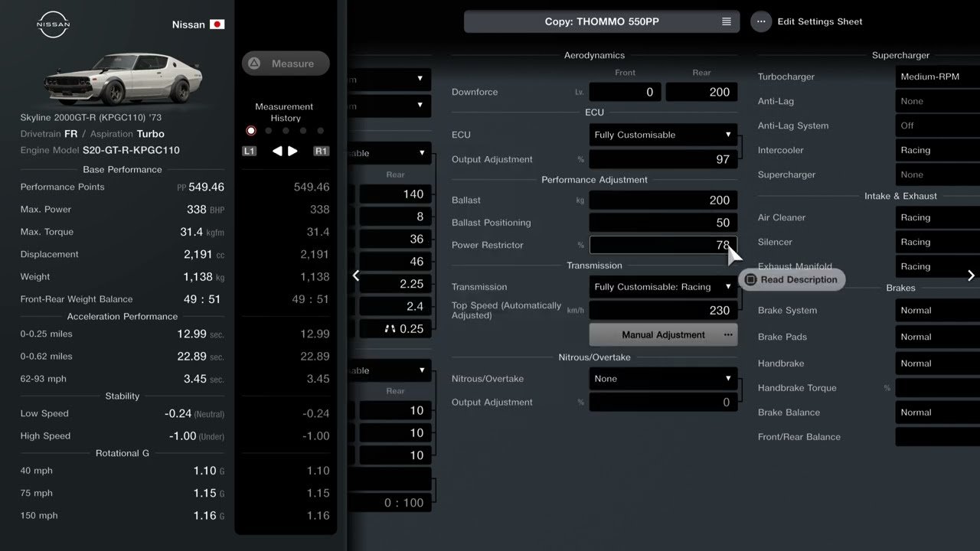
Task: Click the previous measurement left arrow
Action: tap(277, 151)
